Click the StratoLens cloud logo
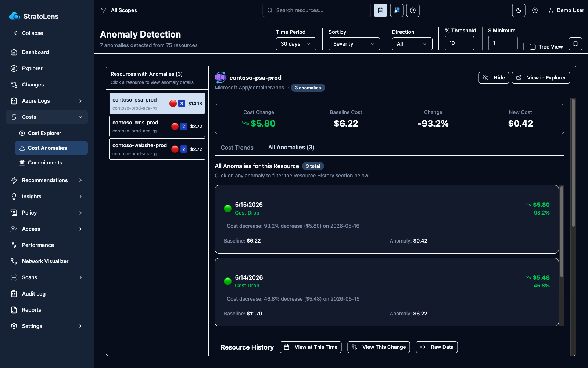Screen dimensions: 588x368 15,16
